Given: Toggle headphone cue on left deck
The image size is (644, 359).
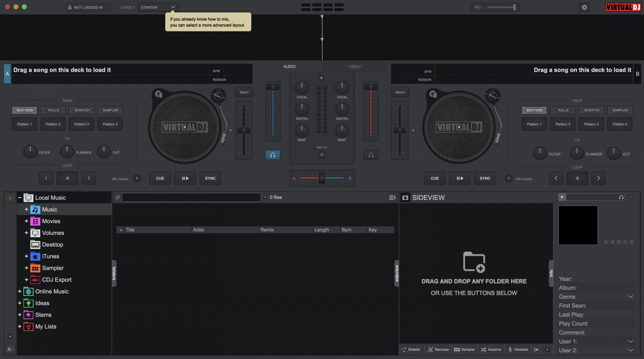Looking at the screenshot, I should coord(273,155).
